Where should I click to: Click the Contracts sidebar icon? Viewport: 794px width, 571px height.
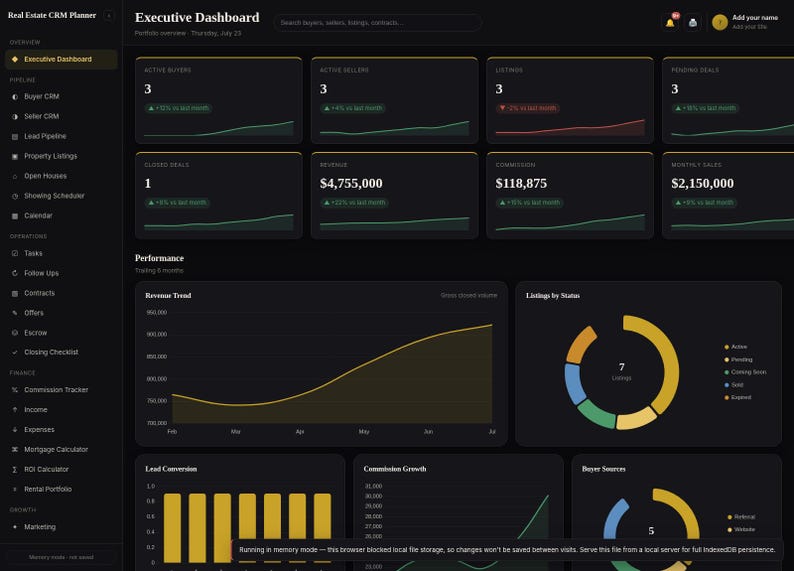pyautogui.click(x=15, y=293)
